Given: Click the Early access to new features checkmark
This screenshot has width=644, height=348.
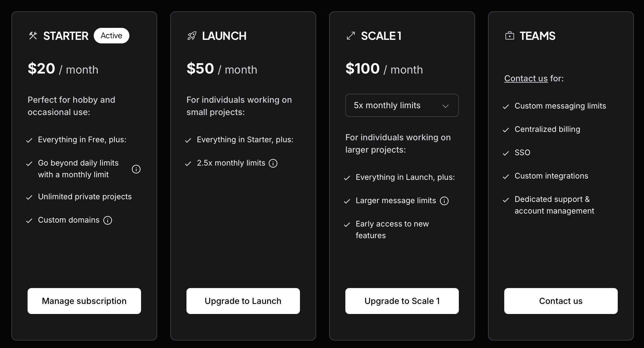Looking at the screenshot, I should [347, 225].
